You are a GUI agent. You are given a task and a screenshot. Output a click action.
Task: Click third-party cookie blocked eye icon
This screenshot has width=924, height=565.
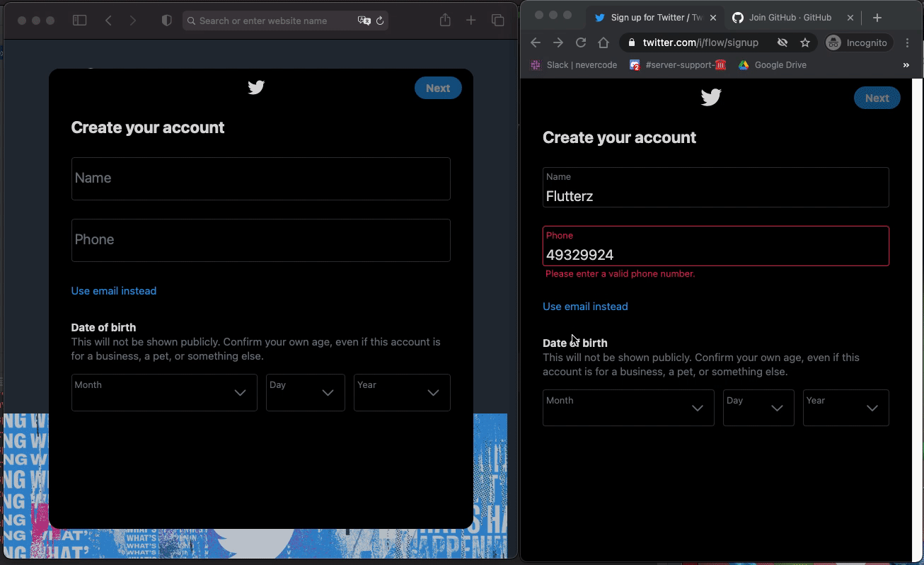[x=782, y=42]
